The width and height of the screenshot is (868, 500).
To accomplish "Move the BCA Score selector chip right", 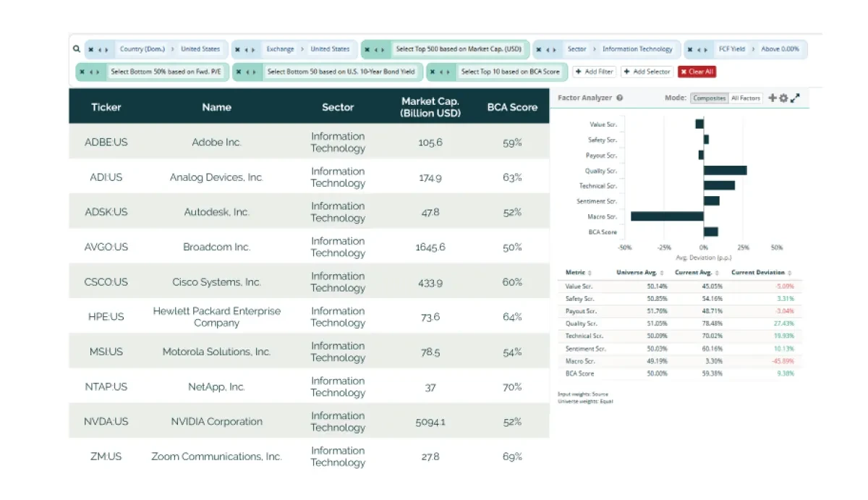I will click(x=448, y=72).
